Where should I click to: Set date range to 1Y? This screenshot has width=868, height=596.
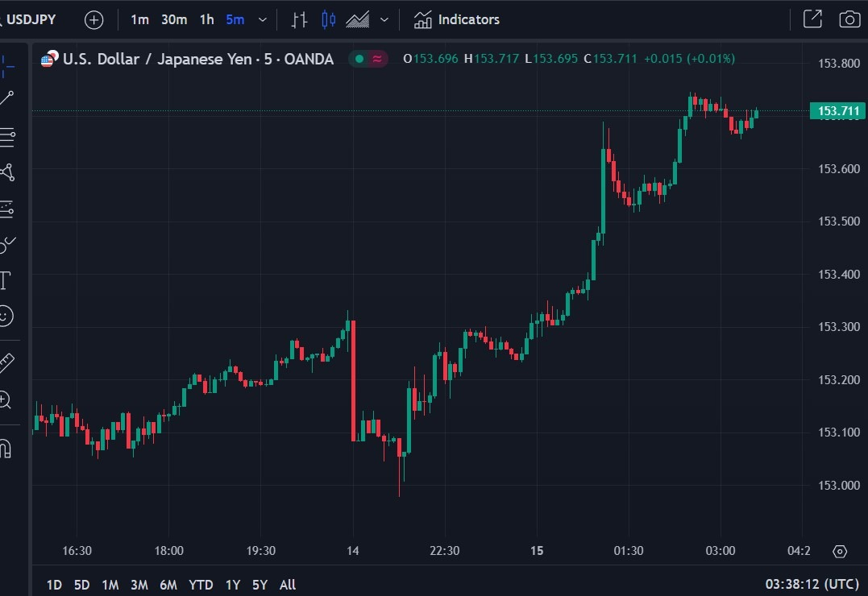click(x=233, y=585)
